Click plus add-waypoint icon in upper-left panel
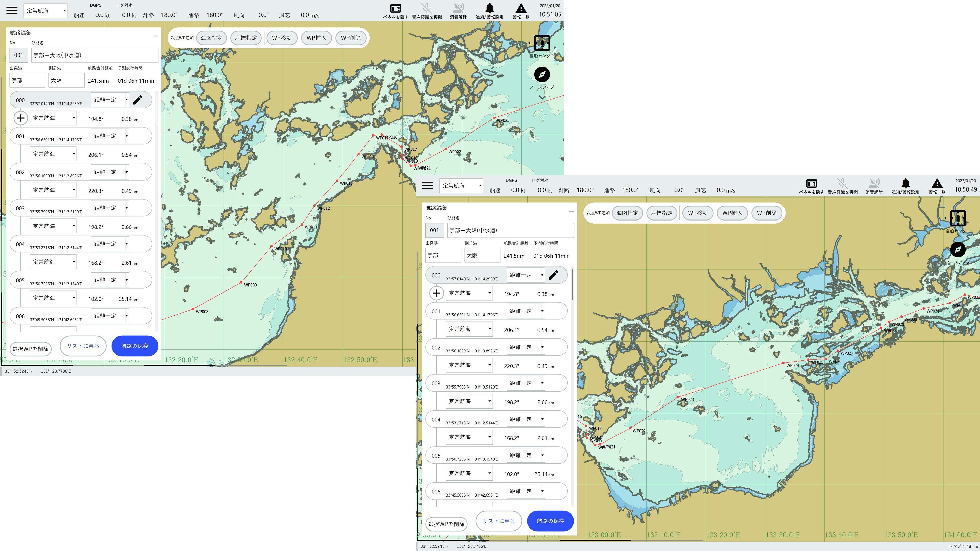The height and width of the screenshot is (551, 980). tap(21, 118)
